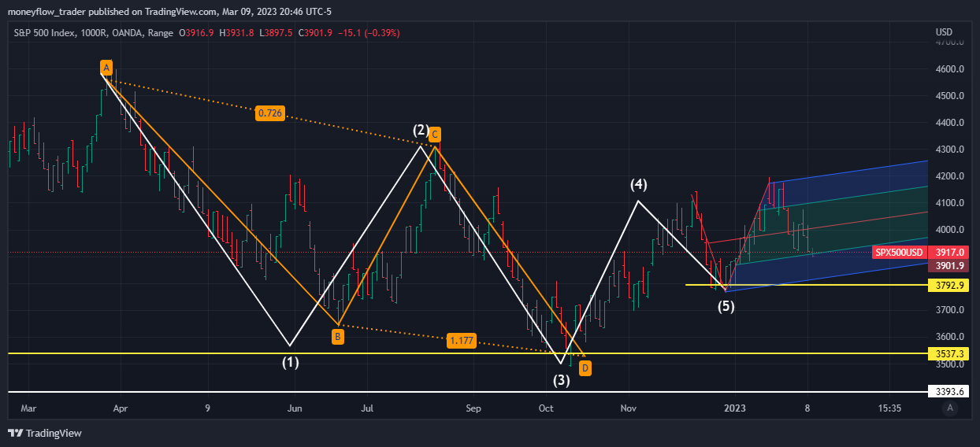Viewport: 980px width, 447px height.
Task: Click the Close value C3901.9
Action: click(x=315, y=33)
